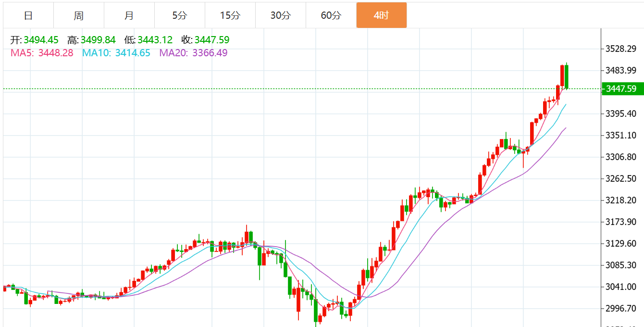Viewport: 644px width, 327px height.
Task: Click the 3351.10 price axis label
Action: [621, 135]
